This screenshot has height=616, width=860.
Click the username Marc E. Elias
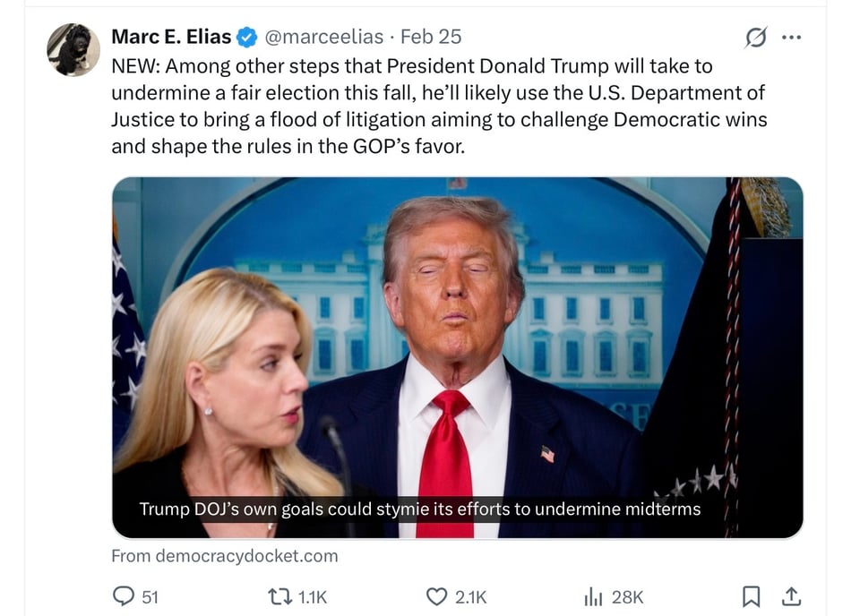click(x=171, y=37)
